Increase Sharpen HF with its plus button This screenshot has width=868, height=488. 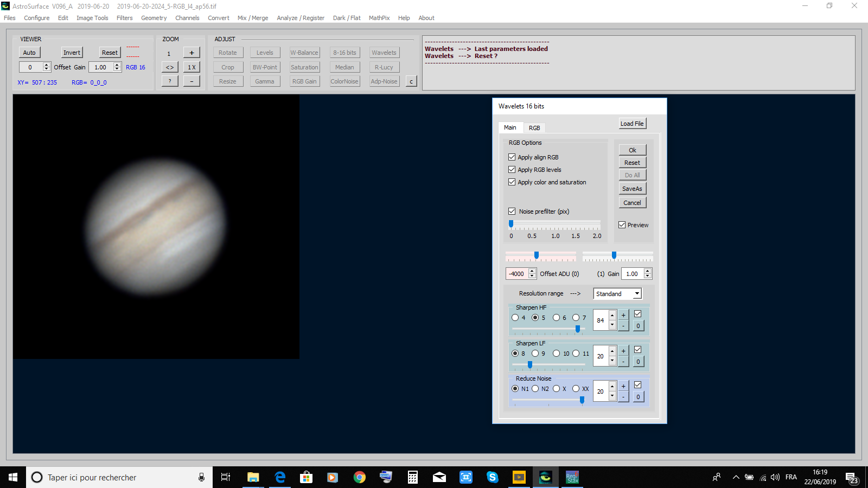point(623,315)
